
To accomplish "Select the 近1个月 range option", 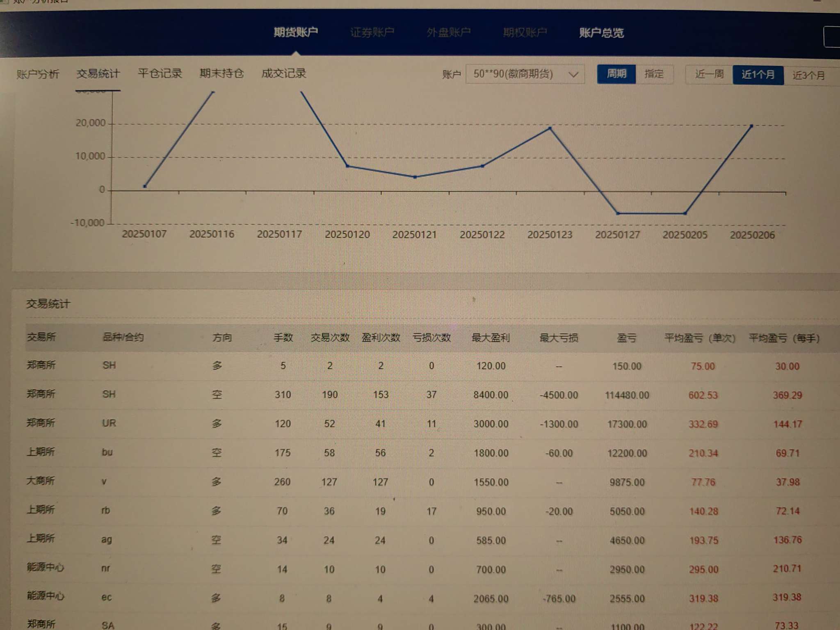I will [758, 75].
